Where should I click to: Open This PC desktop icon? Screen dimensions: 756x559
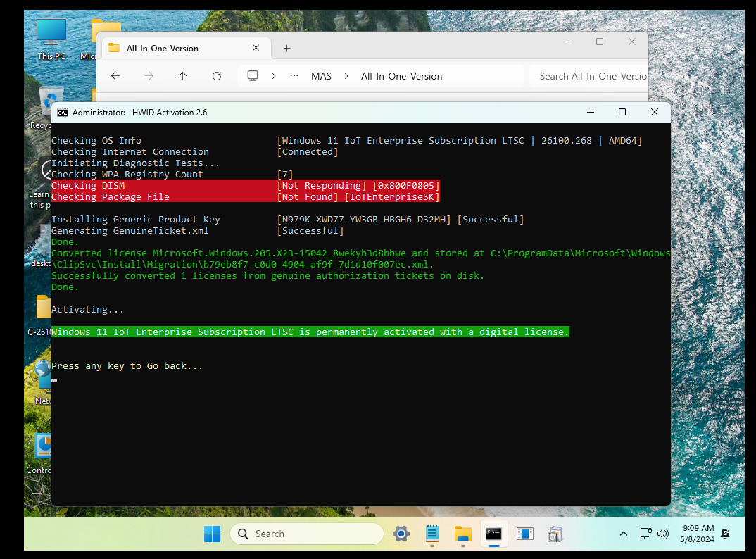[51, 40]
